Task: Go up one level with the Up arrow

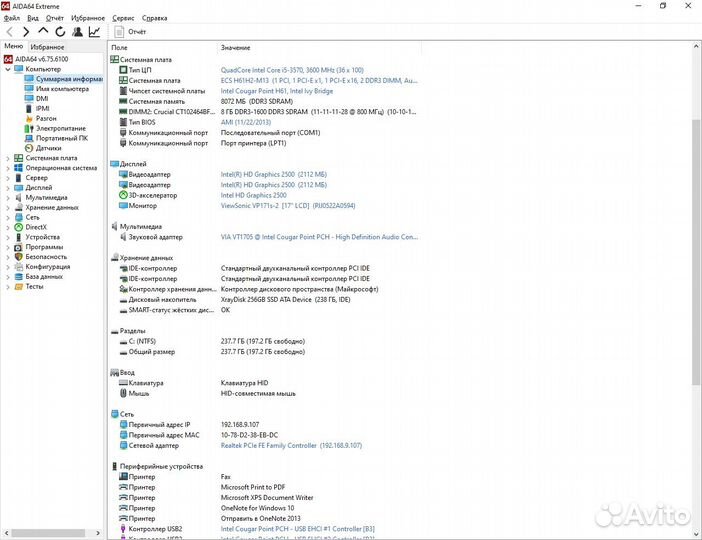Action: [43, 32]
